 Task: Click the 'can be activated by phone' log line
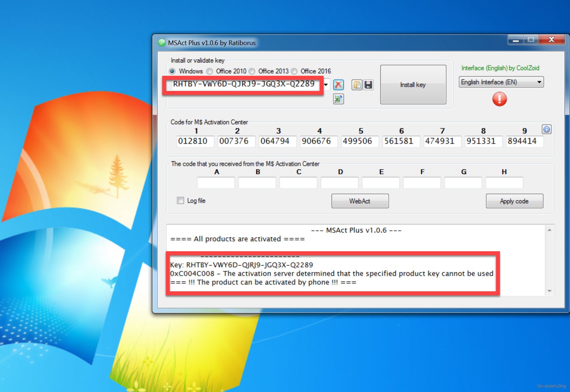click(263, 282)
